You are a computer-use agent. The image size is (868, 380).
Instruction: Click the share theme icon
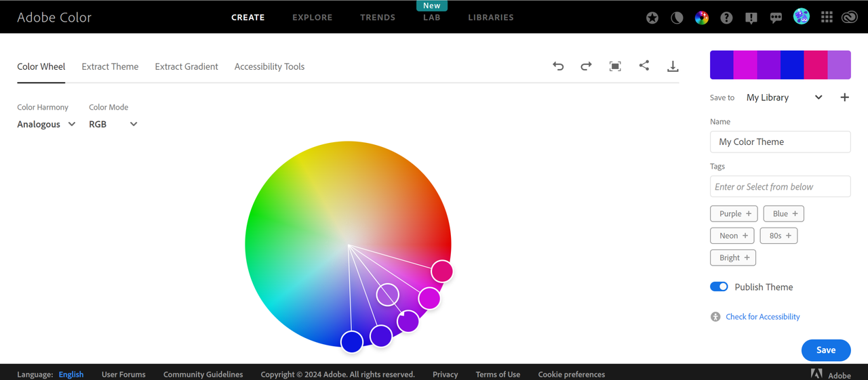coord(644,66)
